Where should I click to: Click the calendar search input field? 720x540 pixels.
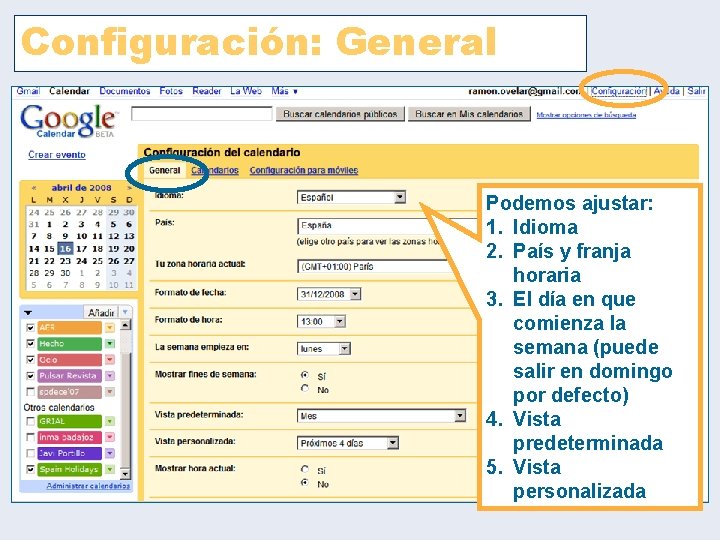coord(202,113)
